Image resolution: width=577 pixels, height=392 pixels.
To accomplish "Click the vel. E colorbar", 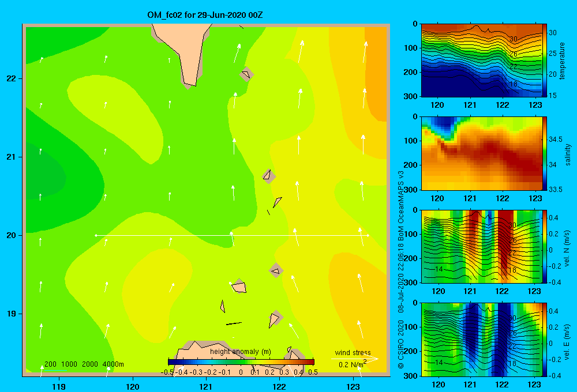I will point(545,340).
